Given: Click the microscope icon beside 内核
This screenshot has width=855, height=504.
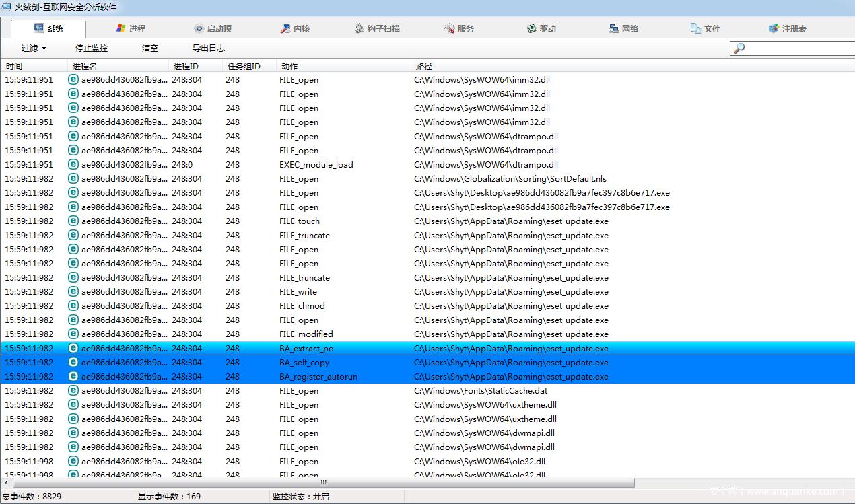Looking at the screenshot, I should (285, 28).
